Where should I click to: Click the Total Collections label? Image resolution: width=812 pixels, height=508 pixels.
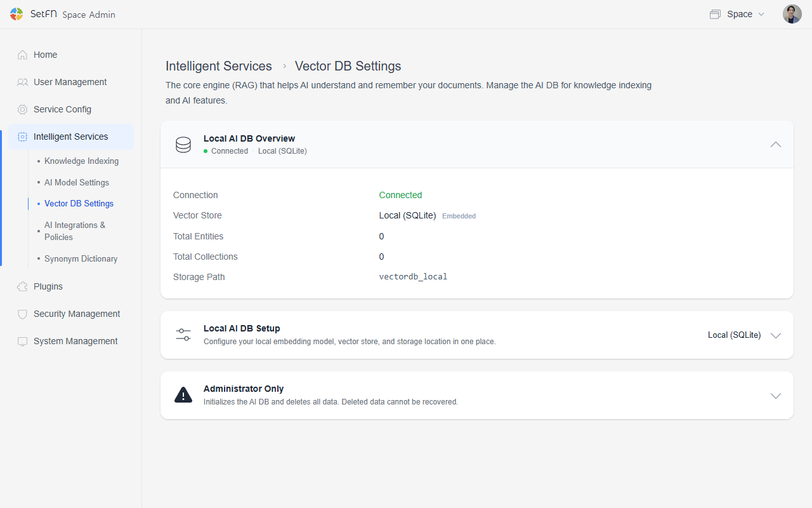point(206,257)
